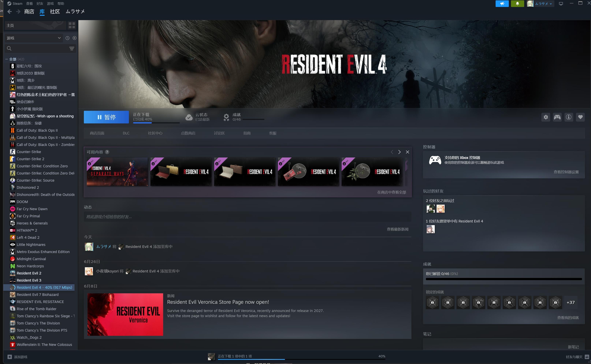Open Separate Ways DLC thumbnail
The image size is (591, 364).
point(117,172)
